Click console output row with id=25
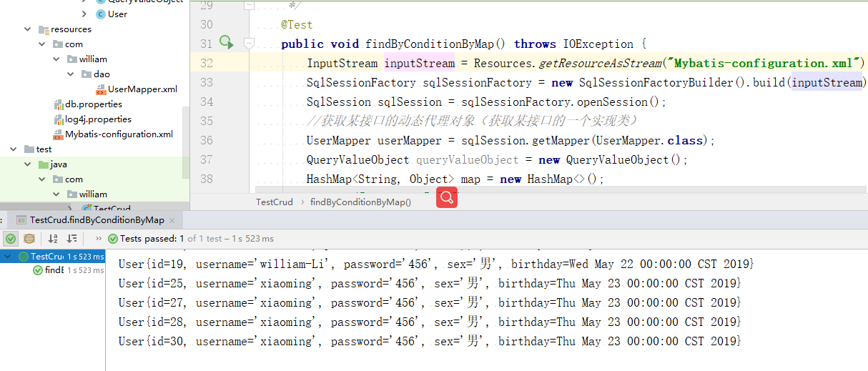 pyautogui.click(x=430, y=283)
